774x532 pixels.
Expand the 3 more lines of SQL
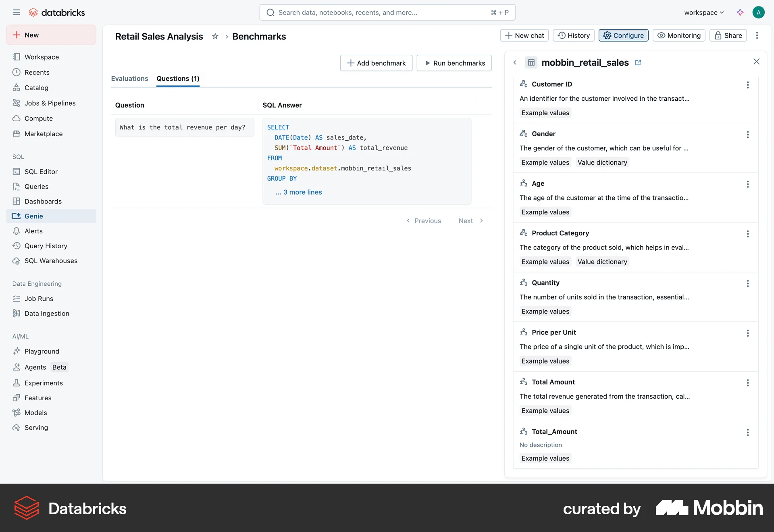pos(298,192)
